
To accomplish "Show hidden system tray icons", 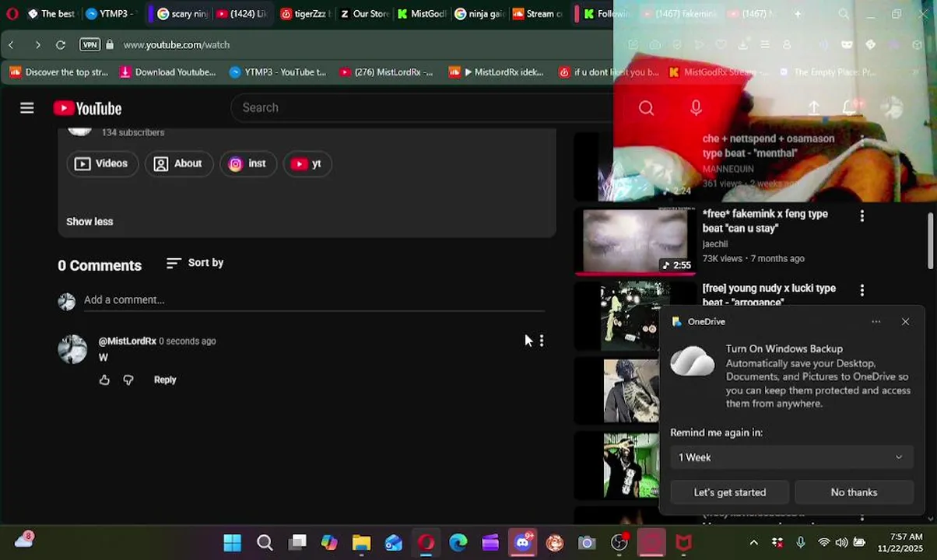I will [x=753, y=542].
